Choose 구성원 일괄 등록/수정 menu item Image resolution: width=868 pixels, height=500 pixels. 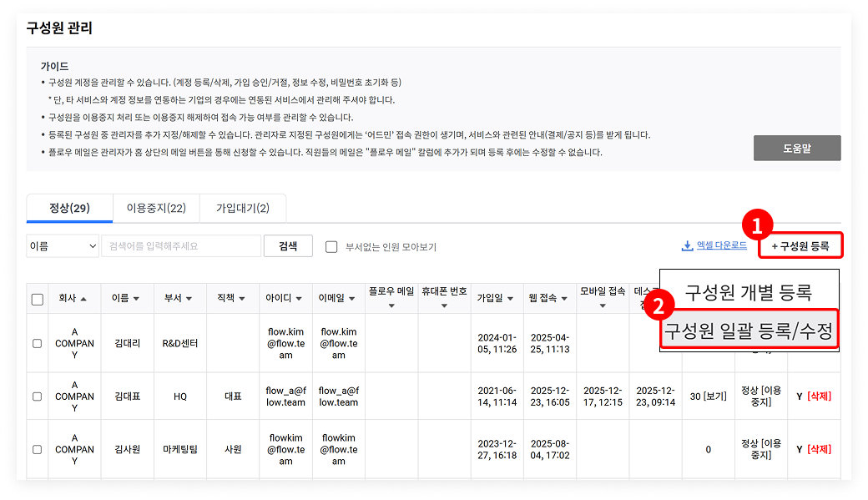748,331
